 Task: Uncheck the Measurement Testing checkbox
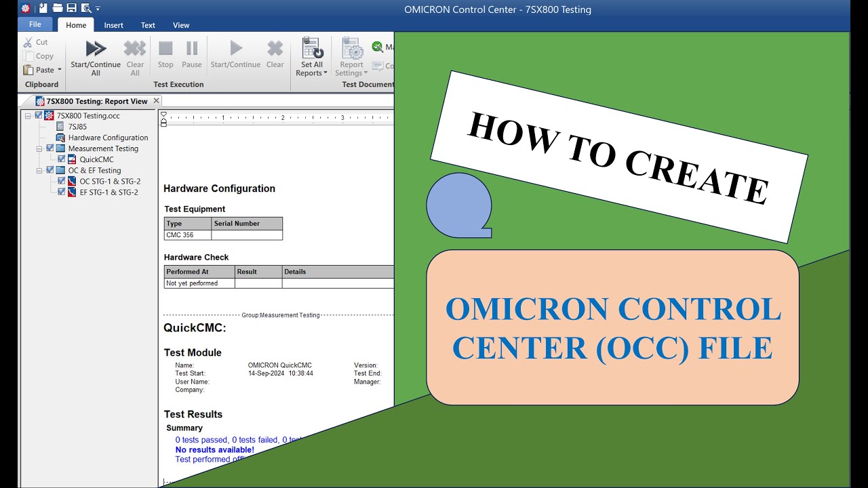coord(50,148)
